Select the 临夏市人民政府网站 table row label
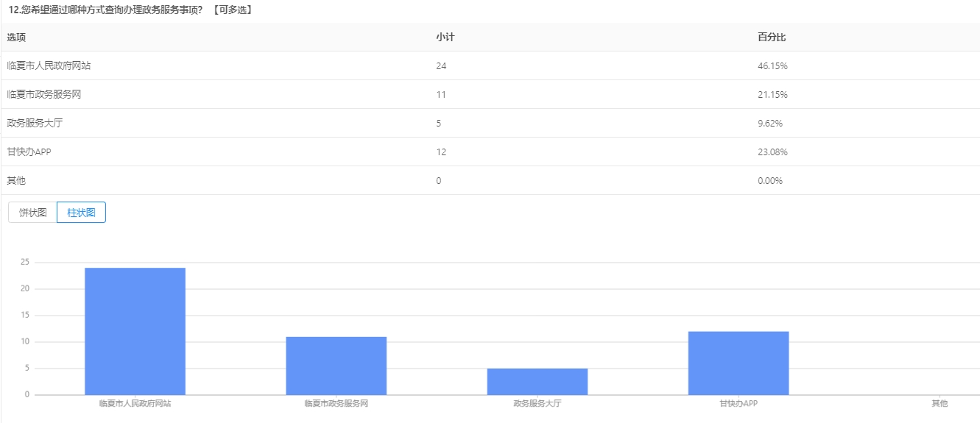The height and width of the screenshot is (423, 980). (x=49, y=66)
